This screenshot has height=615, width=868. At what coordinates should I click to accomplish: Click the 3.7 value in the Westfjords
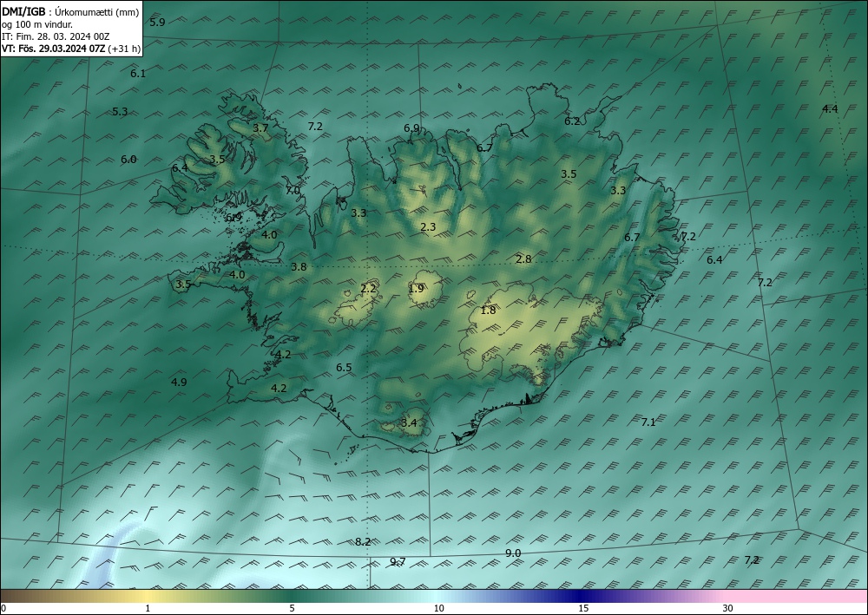tap(260, 128)
